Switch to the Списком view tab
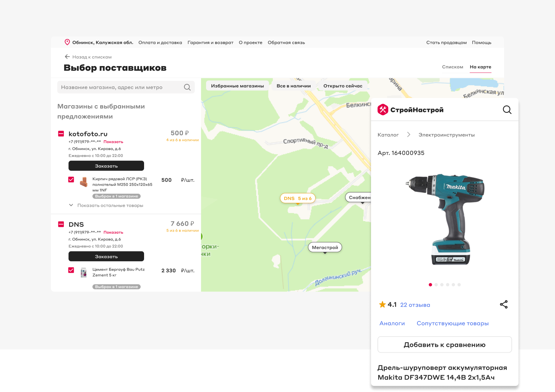The width and height of the screenshot is (555, 392). tap(452, 67)
